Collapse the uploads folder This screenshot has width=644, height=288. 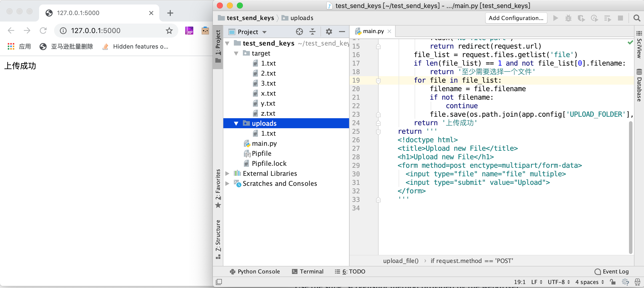236,123
